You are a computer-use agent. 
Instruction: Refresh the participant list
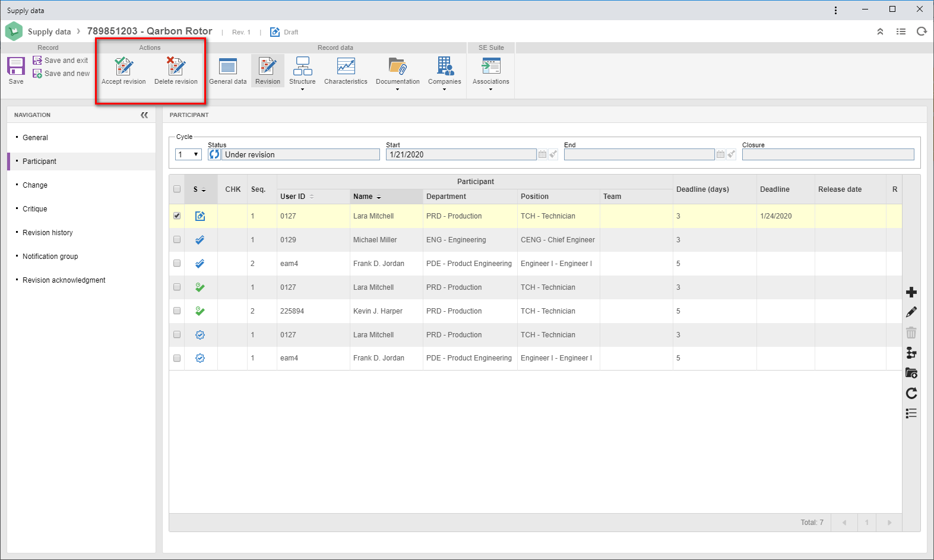click(x=911, y=393)
